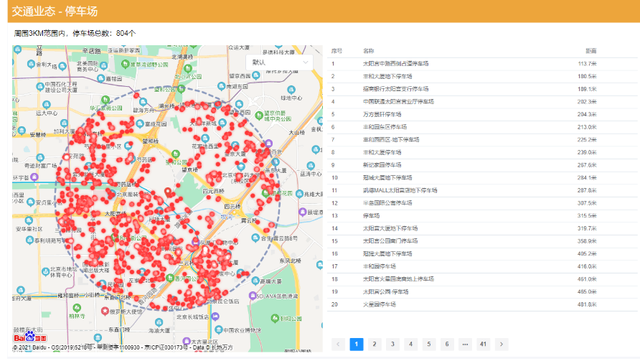Click the 距离 column header
The height and width of the screenshot is (361, 640).
point(591,51)
